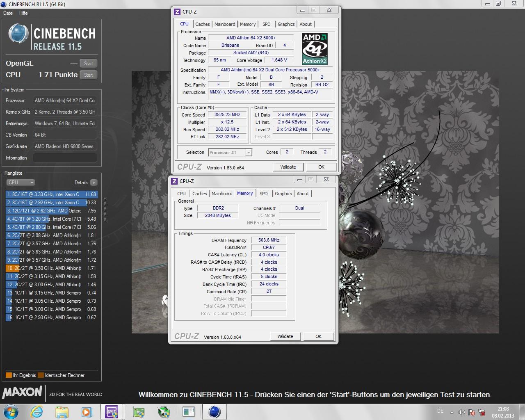This screenshot has width=525, height=420.
Task: Select Memory tab in upper CPU-Z window
Action: click(248, 24)
